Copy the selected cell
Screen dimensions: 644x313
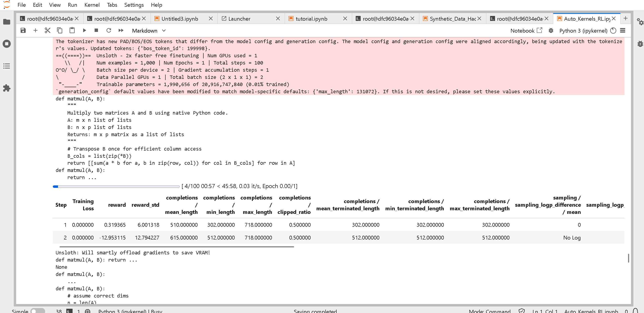(x=60, y=31)
